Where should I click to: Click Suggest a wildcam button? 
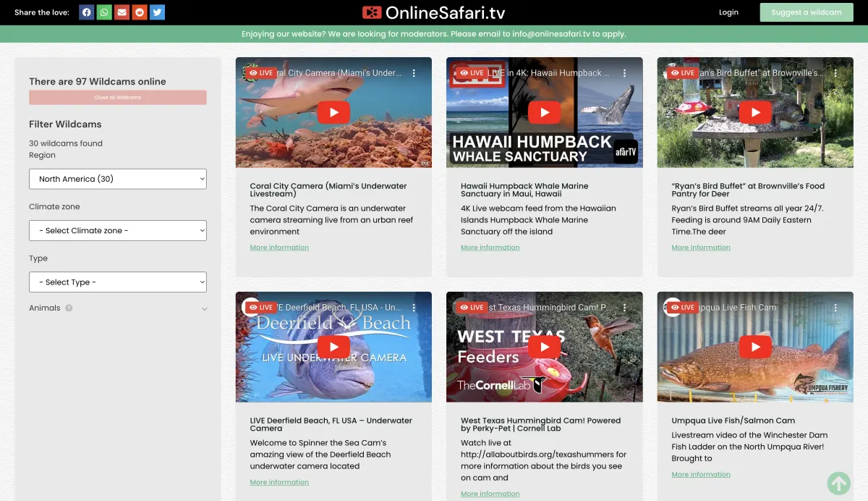pyautogui.click(x=807, y=12)
